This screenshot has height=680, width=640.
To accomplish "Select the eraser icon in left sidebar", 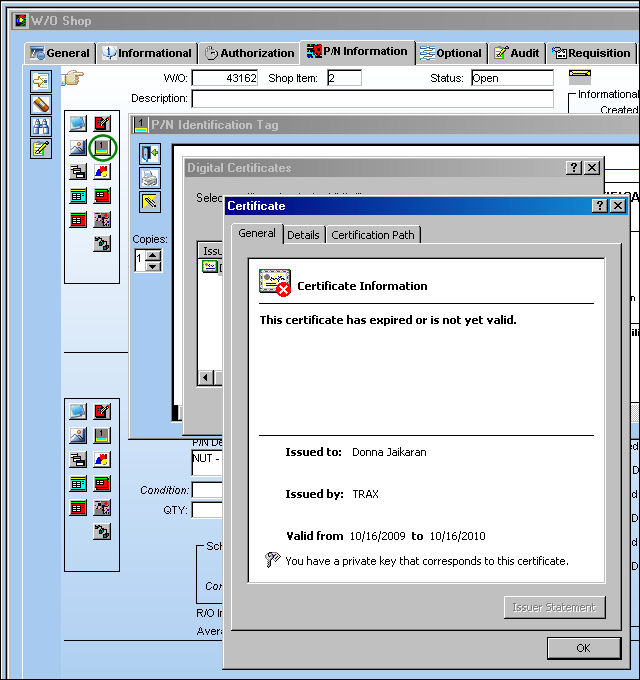I will point(41,104).
